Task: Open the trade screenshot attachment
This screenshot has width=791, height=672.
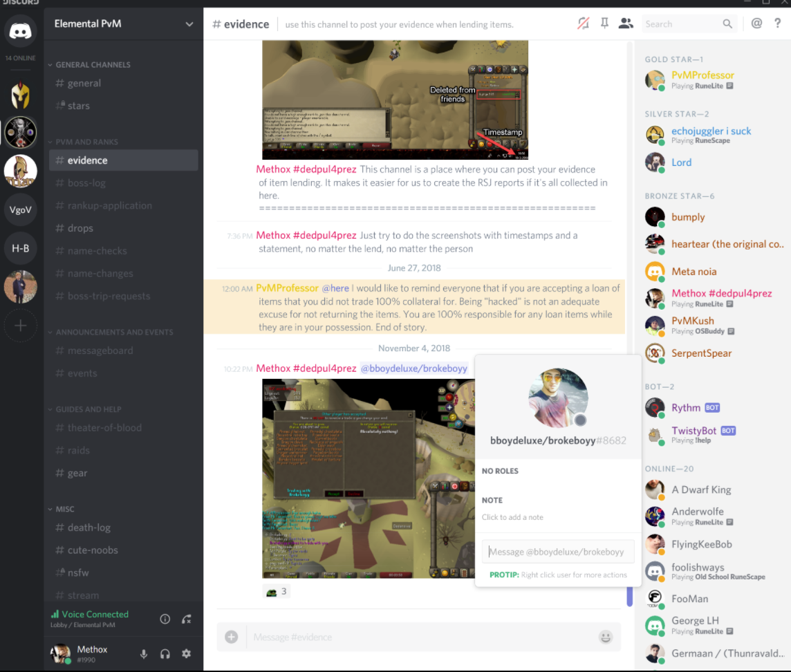Action: [x=369, y=478]
